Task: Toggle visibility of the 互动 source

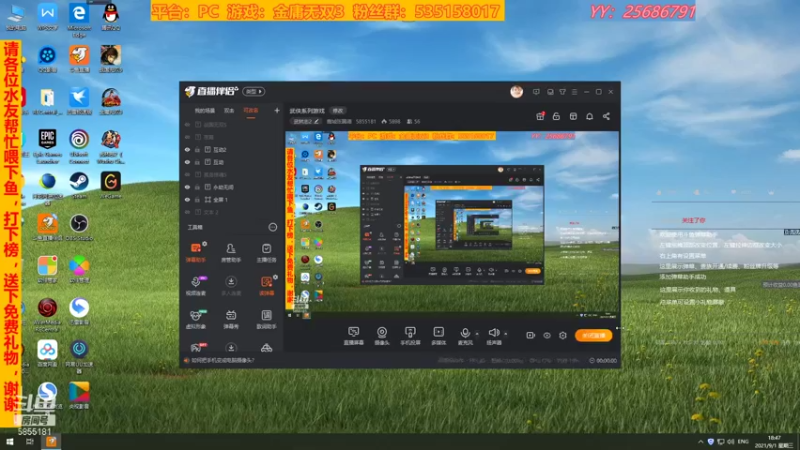Action: point(187,162)
